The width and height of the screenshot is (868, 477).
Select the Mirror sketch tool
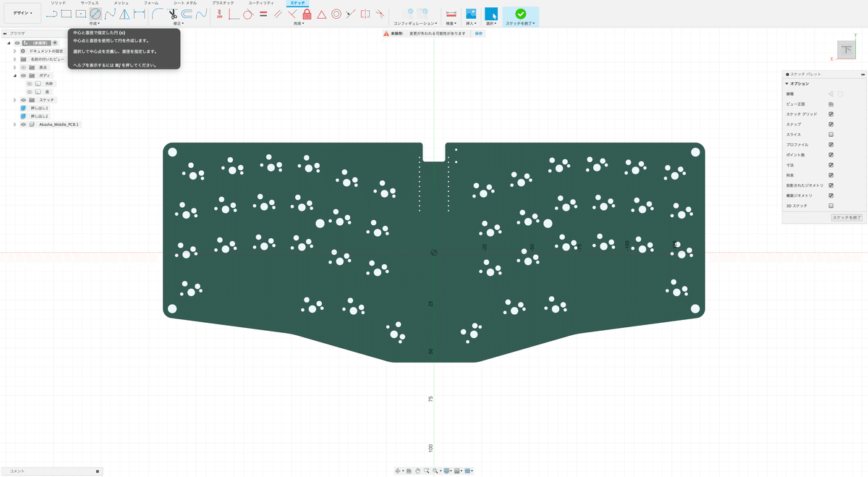(124, 13)
